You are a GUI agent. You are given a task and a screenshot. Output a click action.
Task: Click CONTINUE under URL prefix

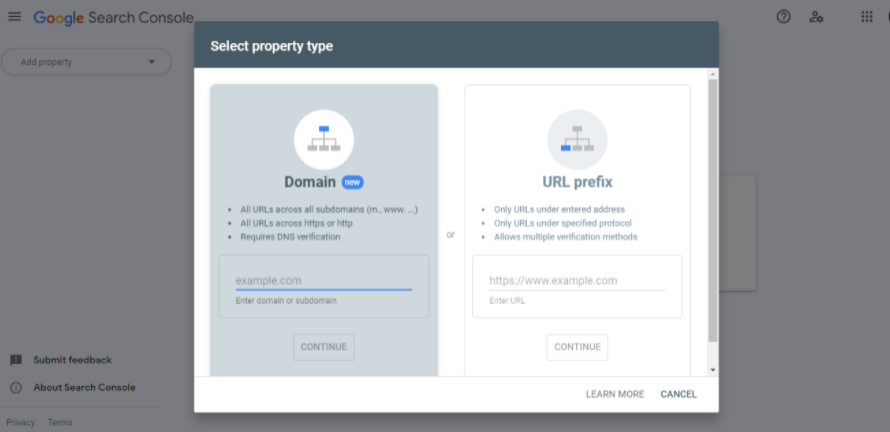(x=577, y=347)
